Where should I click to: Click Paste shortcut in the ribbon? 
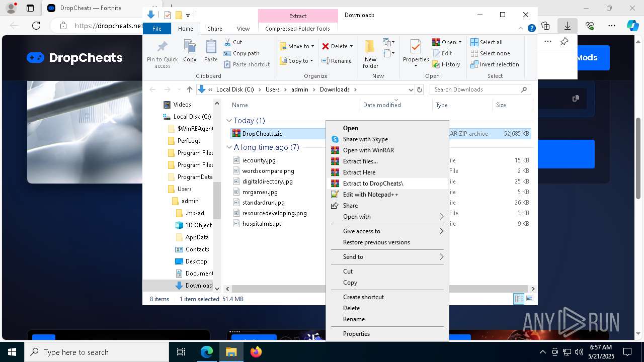click(x=247, y=64)
